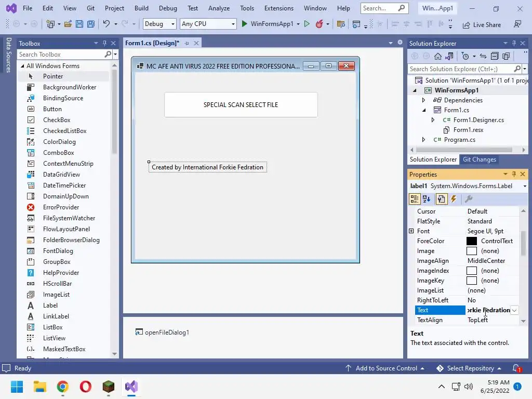
Task: Pin the Toolbox panel
Action: tap(104, 43)
